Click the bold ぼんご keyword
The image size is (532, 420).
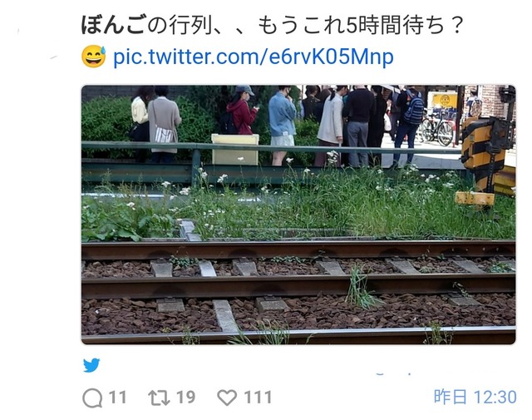pos(114,25)
